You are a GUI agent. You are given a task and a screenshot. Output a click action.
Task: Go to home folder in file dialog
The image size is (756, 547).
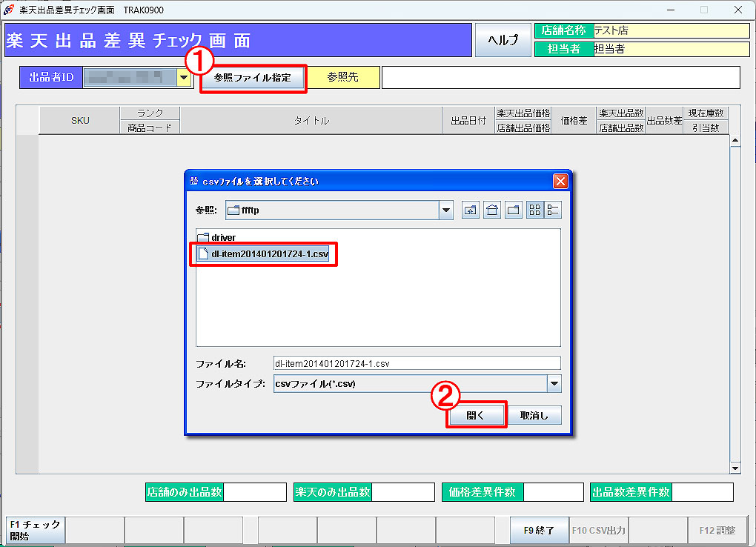[492, 210]
